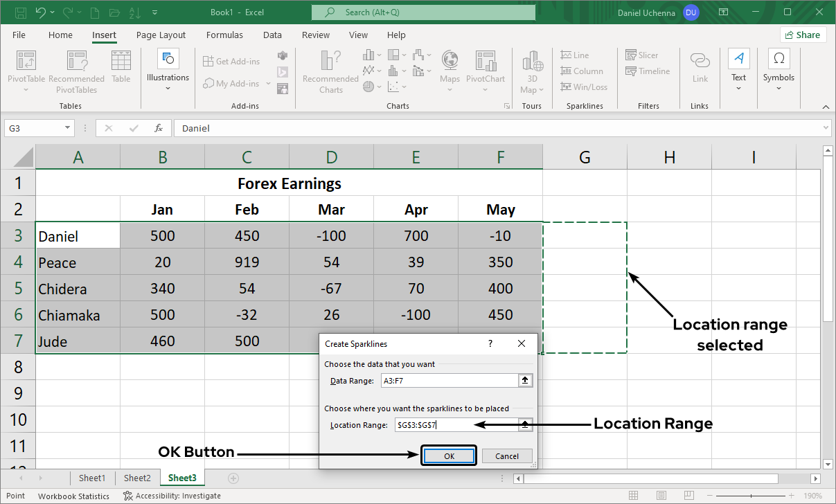Open the Symbols gallery
836x504 pixels.
click(x=779, y=69)
